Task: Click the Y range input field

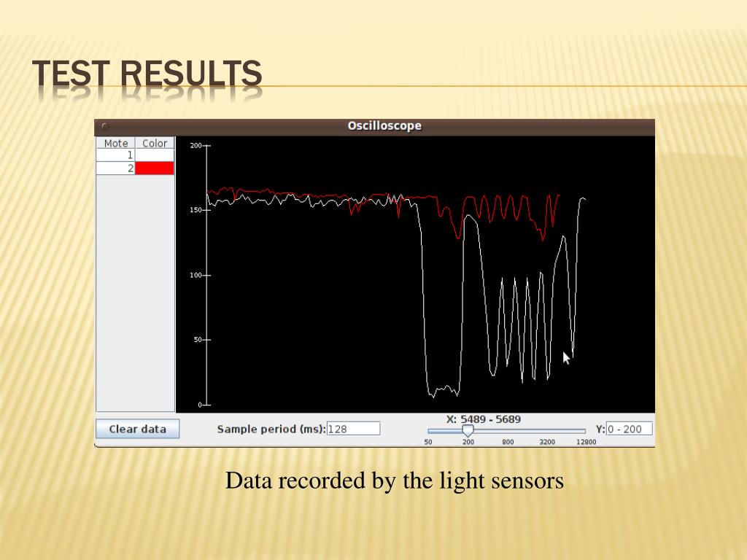Action: tap(629, 429)
